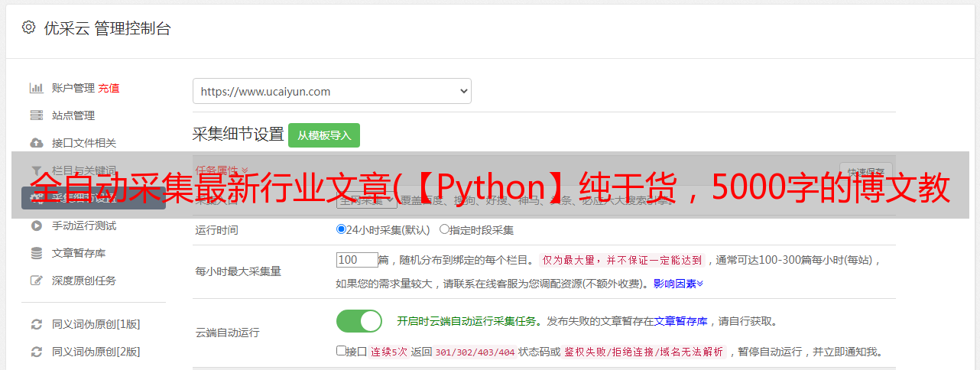Click the gear icon beside 优采云 管理控制台
980x370 pixels.
[x=28, y=28]
